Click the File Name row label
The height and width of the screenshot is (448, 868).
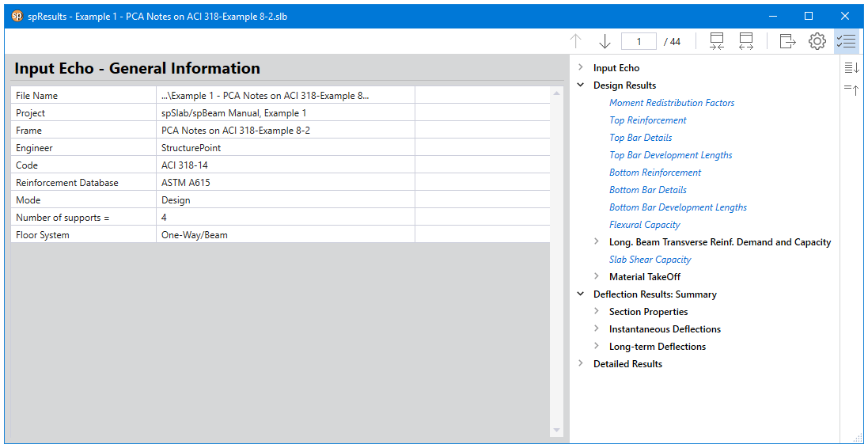pyautogui.click(x=37, y=95)
